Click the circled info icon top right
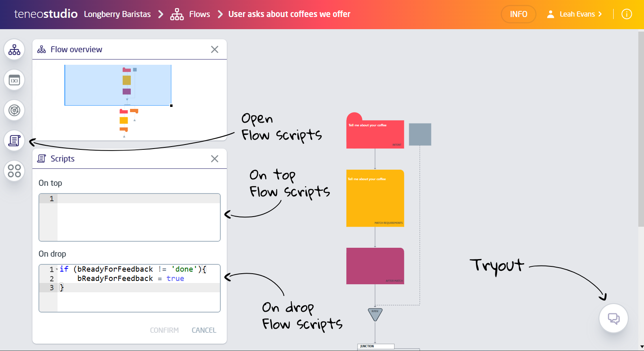This screenshot has height=351, width=644. [627, 14]
